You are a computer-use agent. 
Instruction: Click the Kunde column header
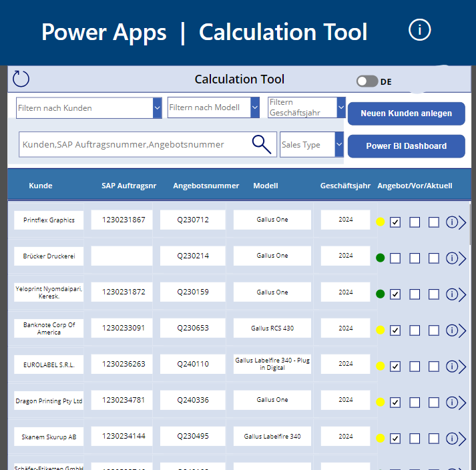40,186
